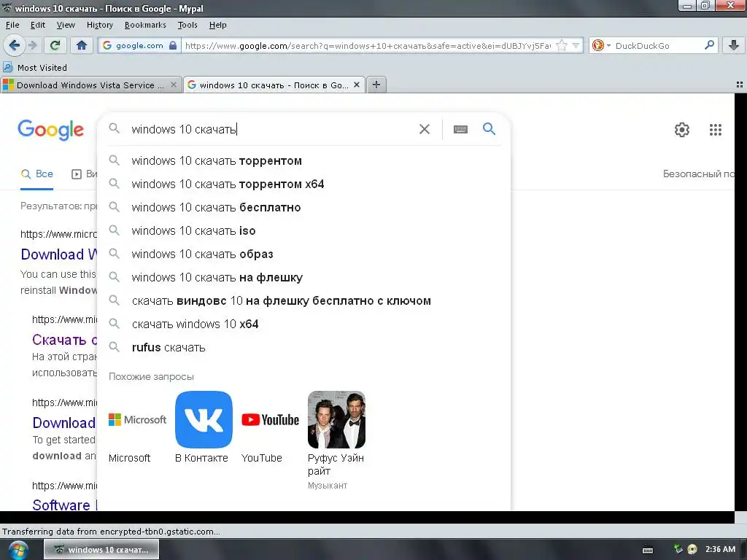Click the Most Visited bookmarks folder
Screen dimensions: 747x560
tap(35, 67)
